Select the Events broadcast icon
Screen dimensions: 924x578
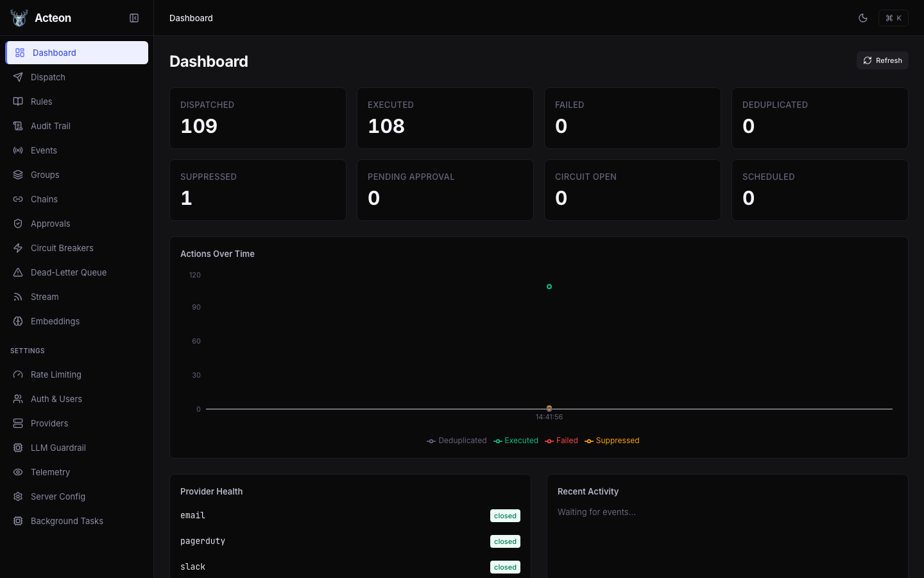18,150
